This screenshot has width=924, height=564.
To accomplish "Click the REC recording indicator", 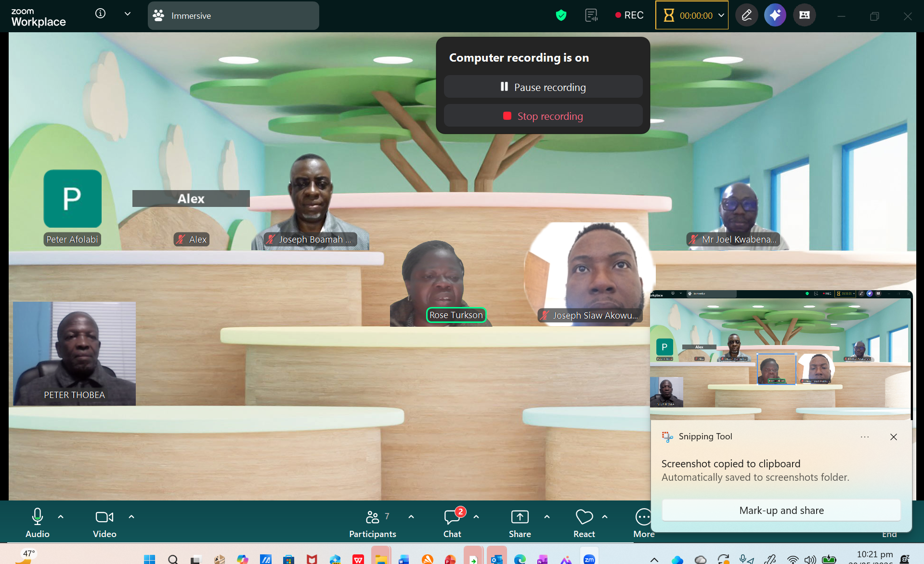I will [x=629, y=15].
